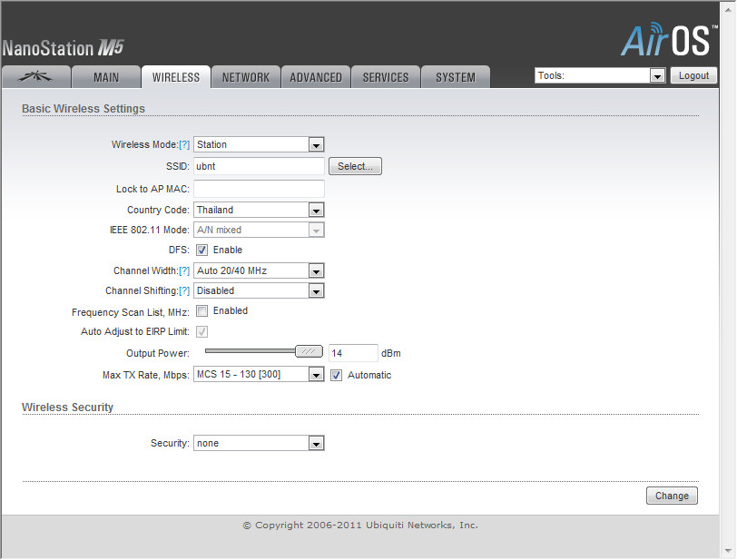Enable the Frequency Scan List checkbox
Image resolution: width=737 pixels, height=560 pixels.
pyautogui.click(x=202, y=310)
